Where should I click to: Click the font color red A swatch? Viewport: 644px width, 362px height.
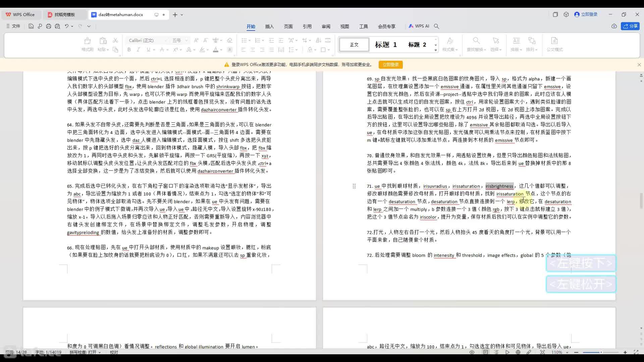coord(216,50)
